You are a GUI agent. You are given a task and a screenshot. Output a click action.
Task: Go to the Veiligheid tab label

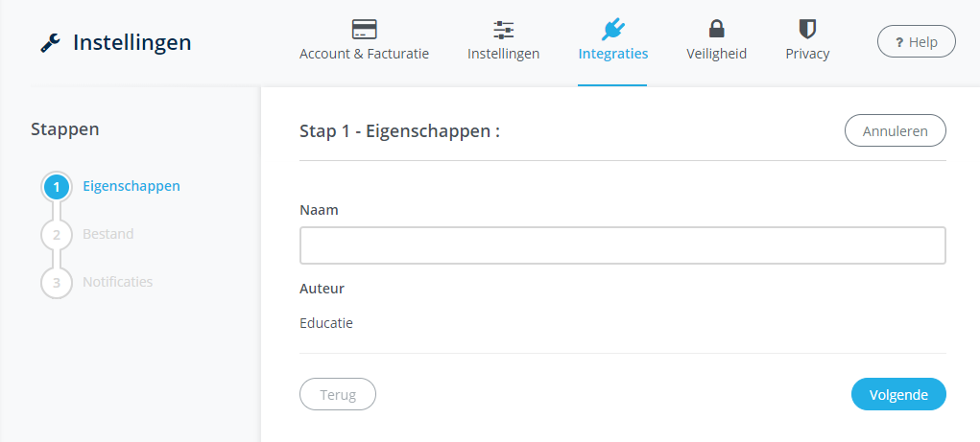[716, 54]
